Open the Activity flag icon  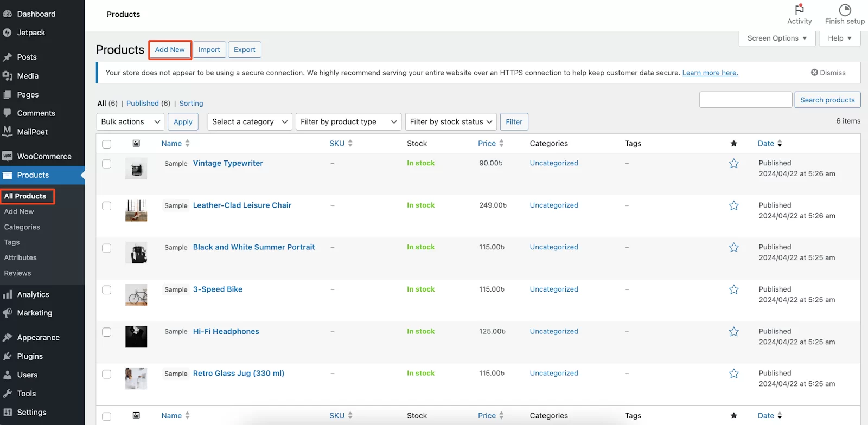click(x=800, y=9)
